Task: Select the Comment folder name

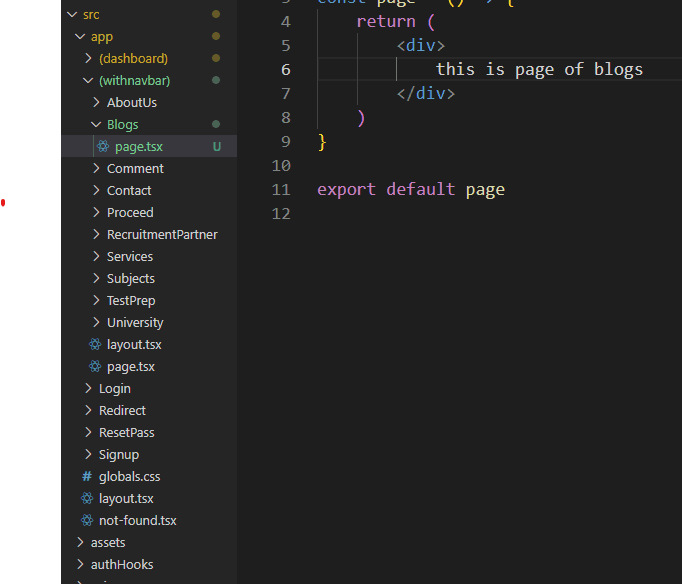Action: 135,169
